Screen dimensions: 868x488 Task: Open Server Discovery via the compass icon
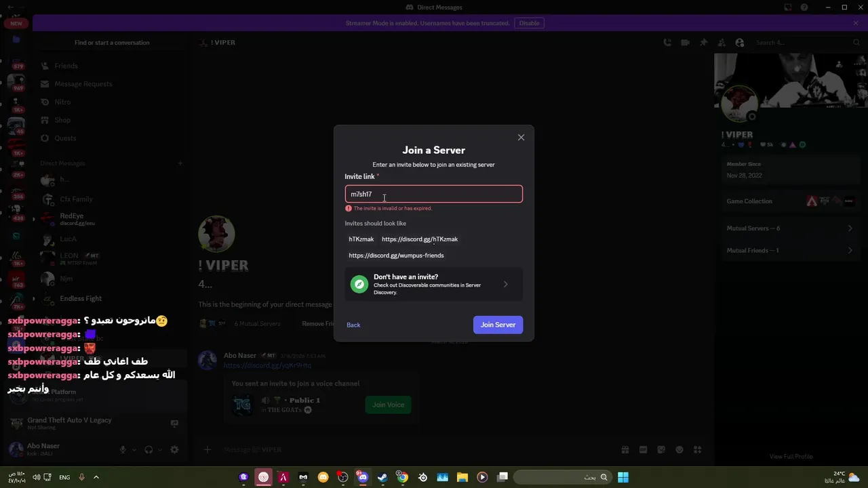tap(359, 285)
